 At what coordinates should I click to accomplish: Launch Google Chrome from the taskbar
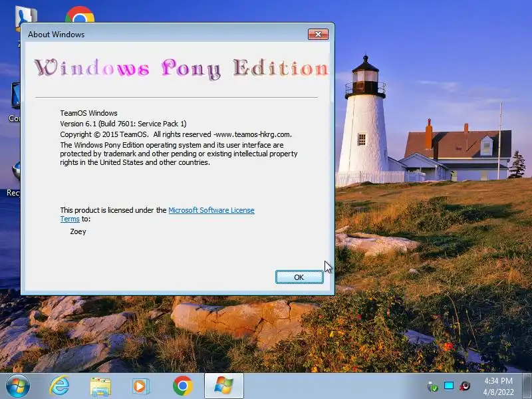pos(182,386)
